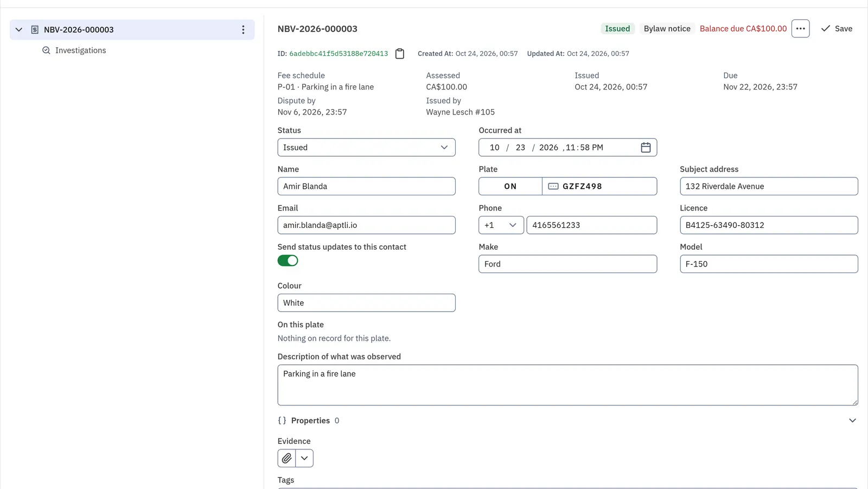Edit the Colour field White
The image size is (868, 489).
tap(366, 303)
